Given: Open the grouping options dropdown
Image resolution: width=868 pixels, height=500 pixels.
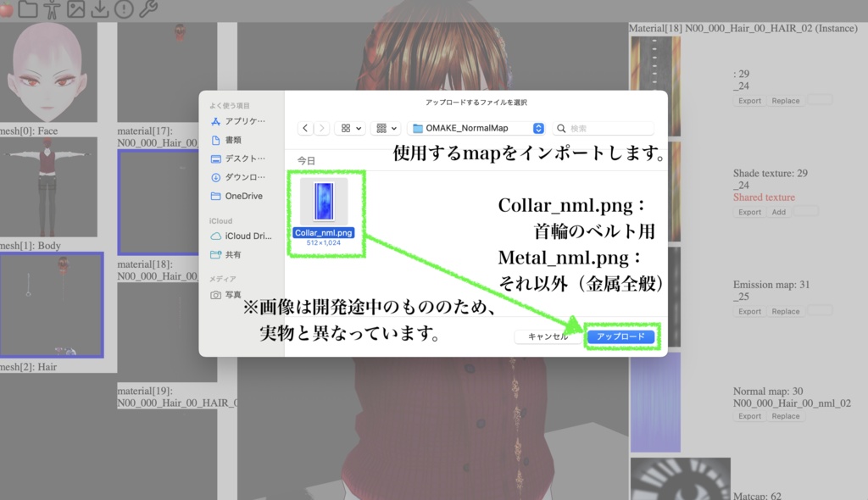Looking at the screenshot, I should pos(394,127).
